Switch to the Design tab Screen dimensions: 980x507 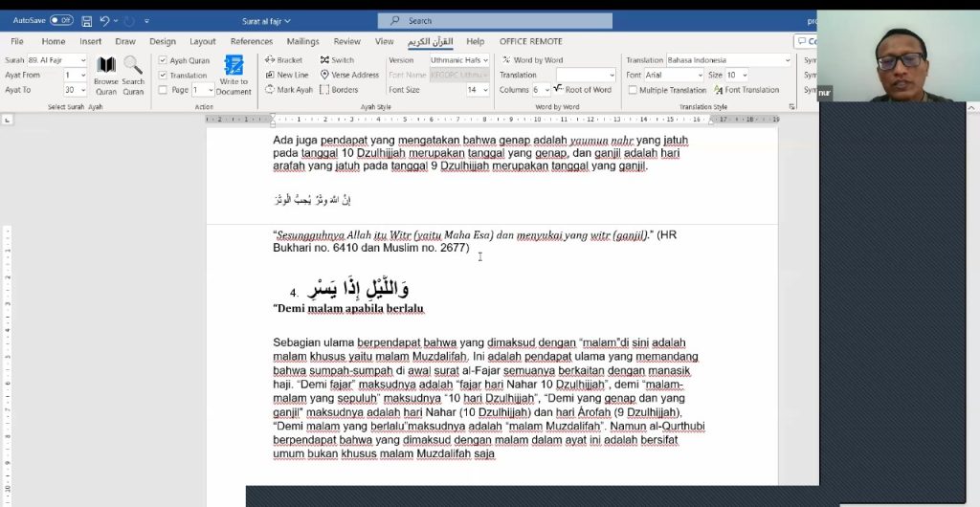pyautogui.click(x=163, y=41)
